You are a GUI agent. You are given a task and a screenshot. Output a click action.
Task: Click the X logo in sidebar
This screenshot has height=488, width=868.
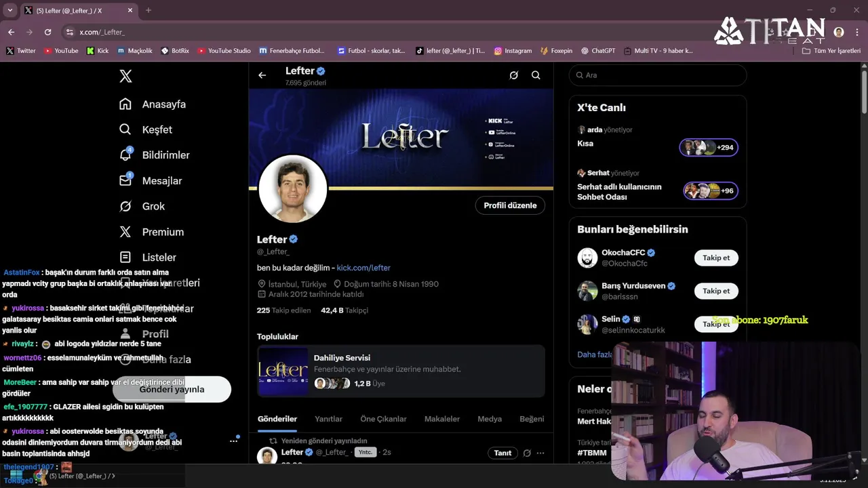[x=125, y=77]
